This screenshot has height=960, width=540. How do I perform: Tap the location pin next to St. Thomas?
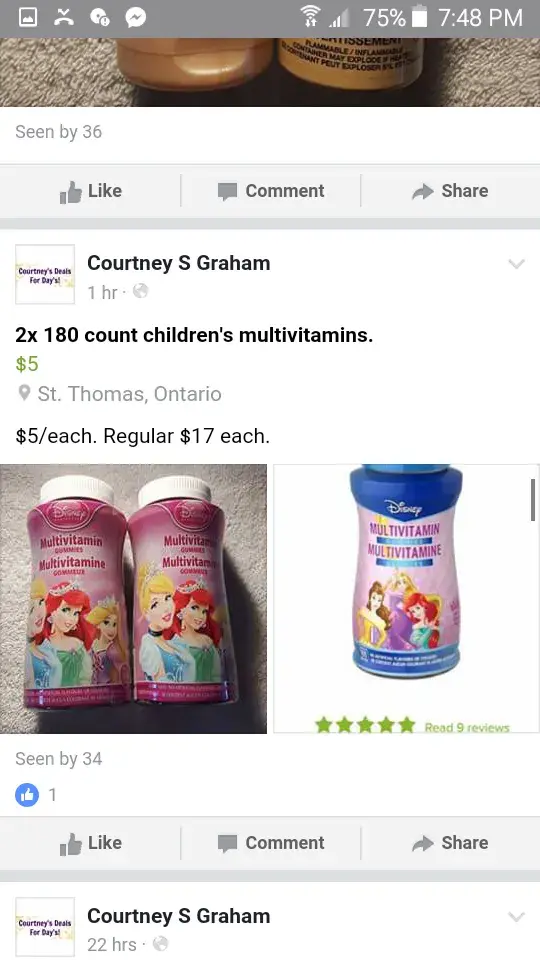[24, 393]
